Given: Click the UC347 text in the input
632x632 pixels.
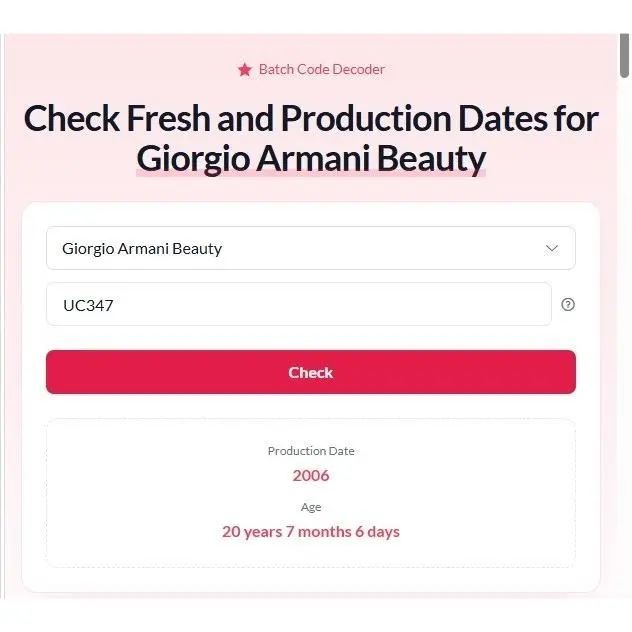Looking at the screenshot, I should [88, 305].
